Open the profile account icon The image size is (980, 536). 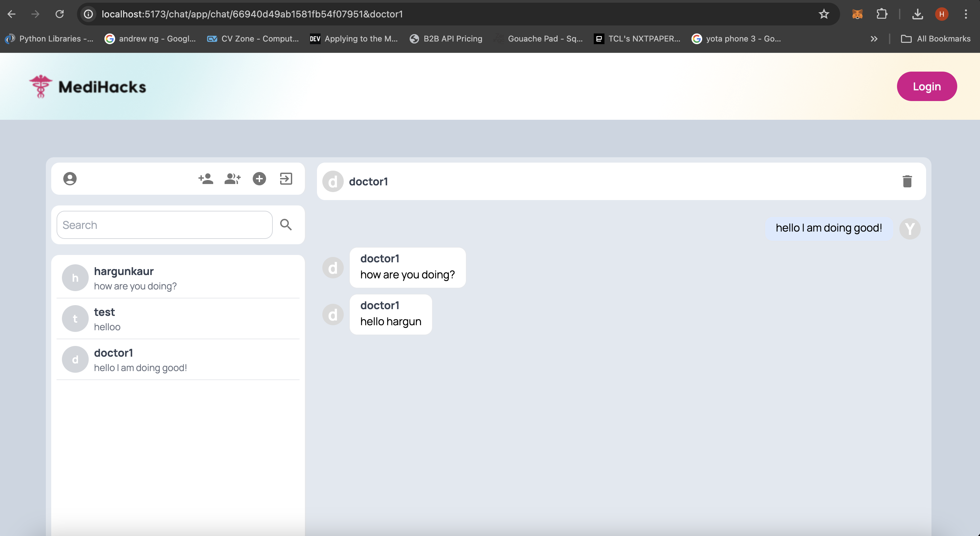[x=70, y=179]
